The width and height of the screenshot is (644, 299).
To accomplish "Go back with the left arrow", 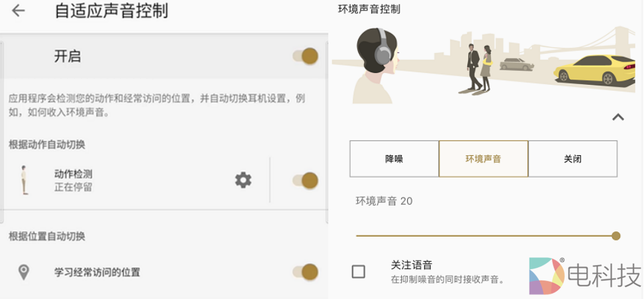I will [19, 11].
